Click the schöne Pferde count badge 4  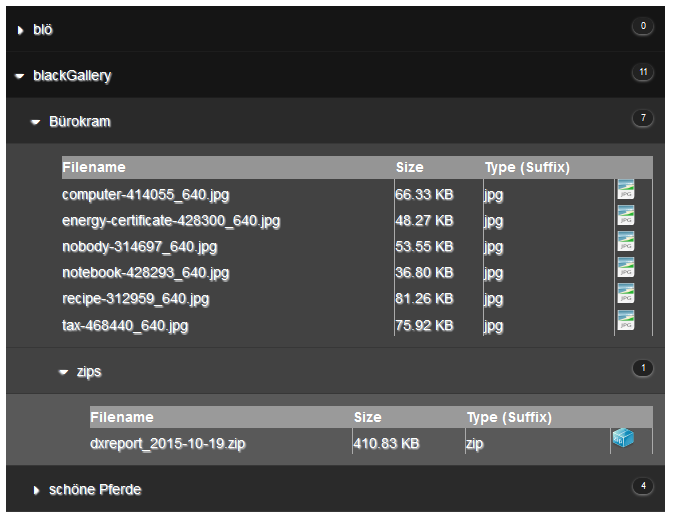643,487
